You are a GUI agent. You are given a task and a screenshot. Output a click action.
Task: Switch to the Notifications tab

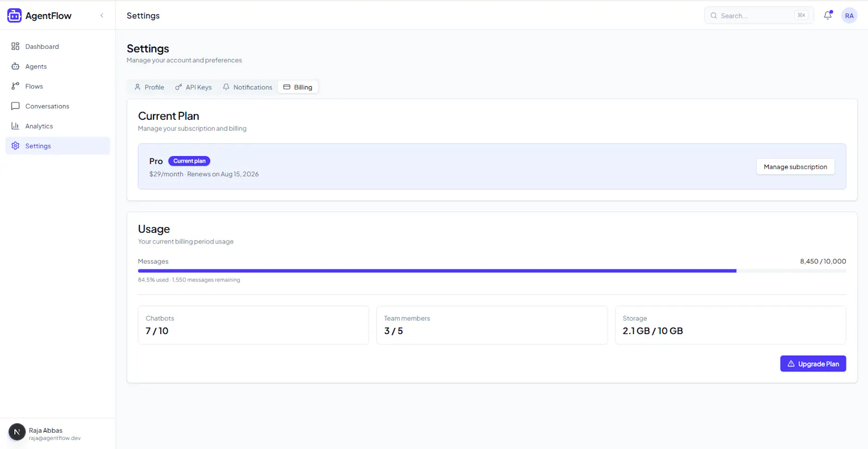[247, 87]
